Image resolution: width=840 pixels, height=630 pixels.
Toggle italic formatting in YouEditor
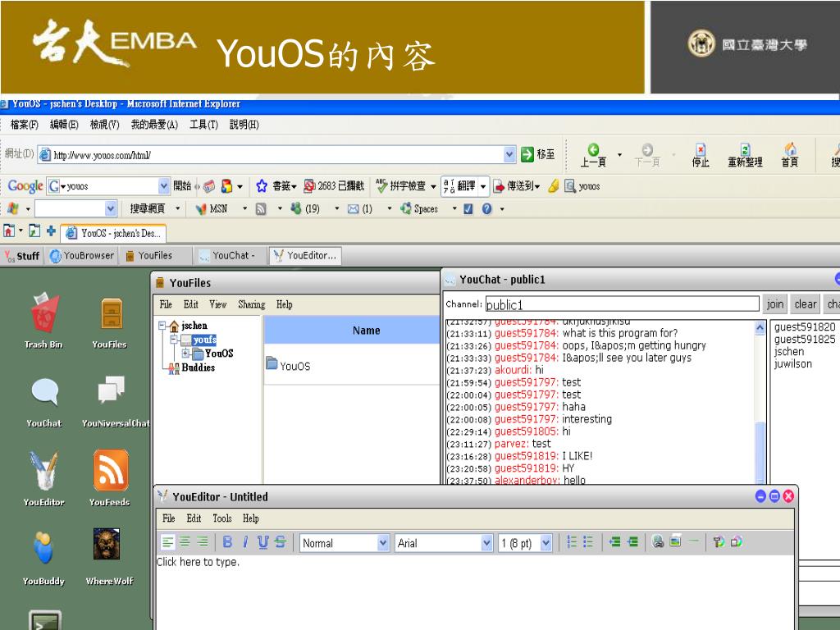(244, 542)
